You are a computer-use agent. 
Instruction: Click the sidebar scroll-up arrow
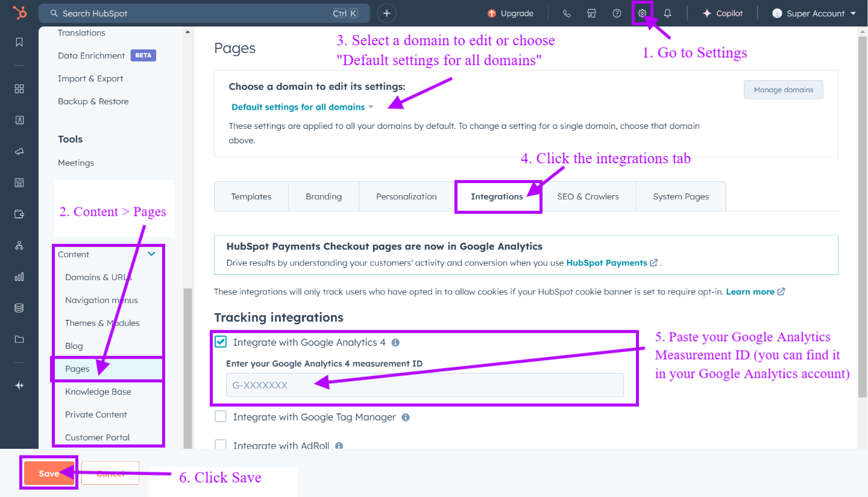pos(187,32)
